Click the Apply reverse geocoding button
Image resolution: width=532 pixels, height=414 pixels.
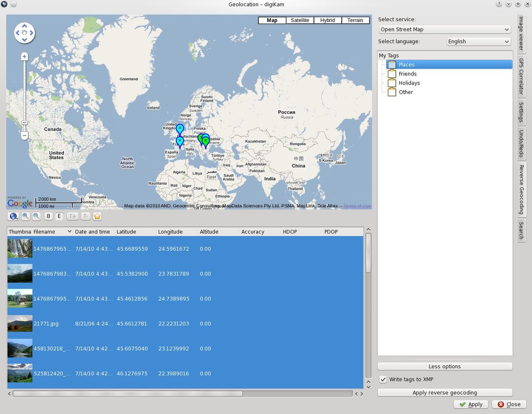click(x=445, y=392)
